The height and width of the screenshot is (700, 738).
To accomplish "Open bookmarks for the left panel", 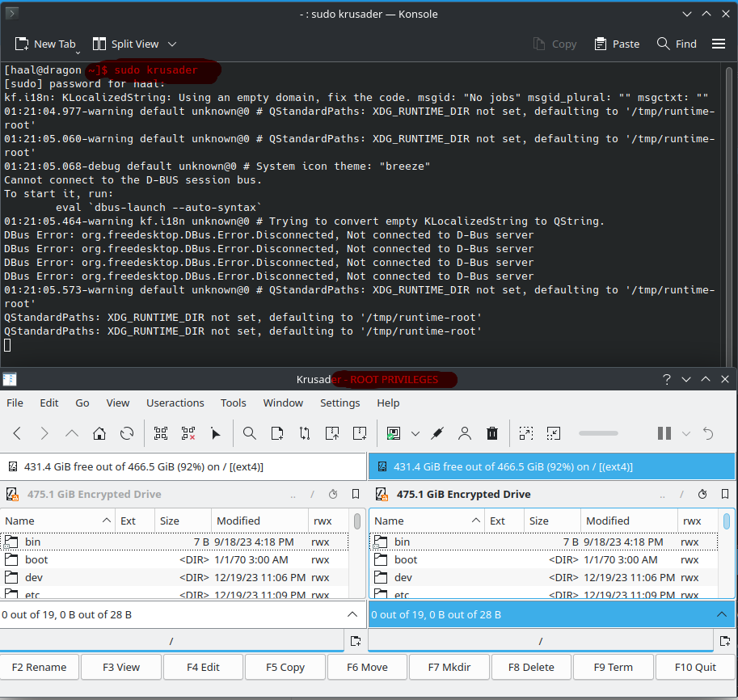I will (x=356, y=494).
